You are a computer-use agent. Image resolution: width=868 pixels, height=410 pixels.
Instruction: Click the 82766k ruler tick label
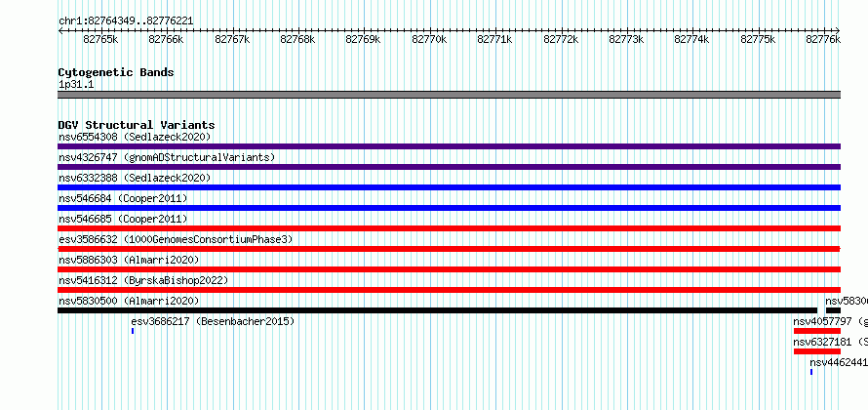[166, 39]
